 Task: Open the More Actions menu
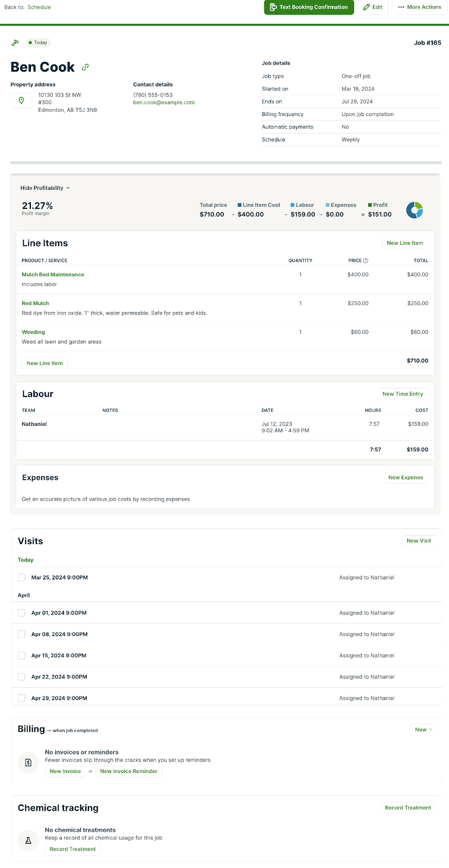(419, 7)
